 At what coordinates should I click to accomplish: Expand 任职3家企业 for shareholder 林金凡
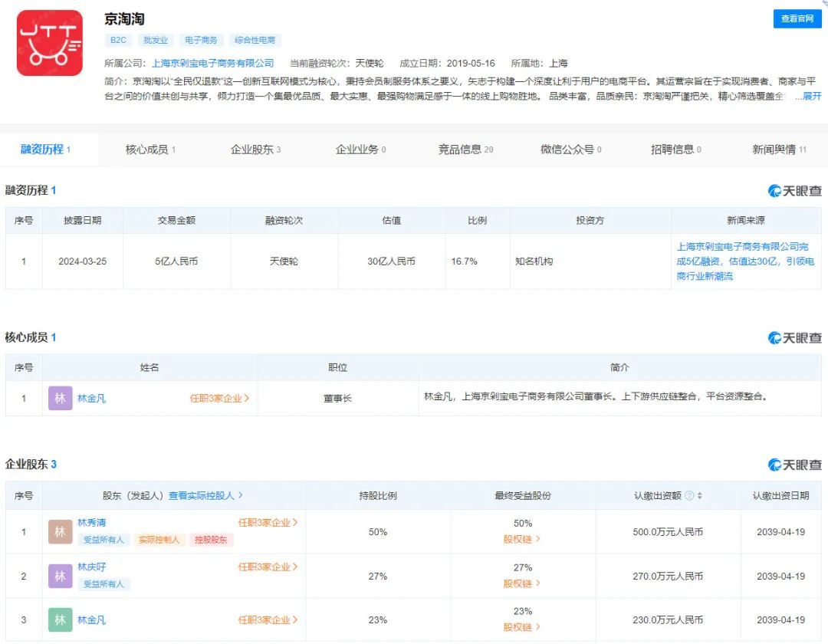pyautogui.click(x=268, y=620)
